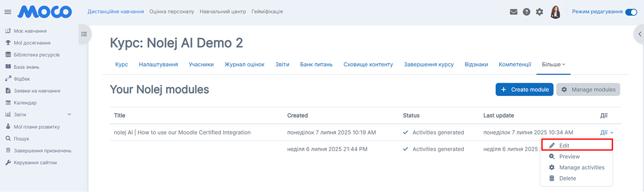Open the nolej AI module title link

pyautogui.click(x=182, y=132)
